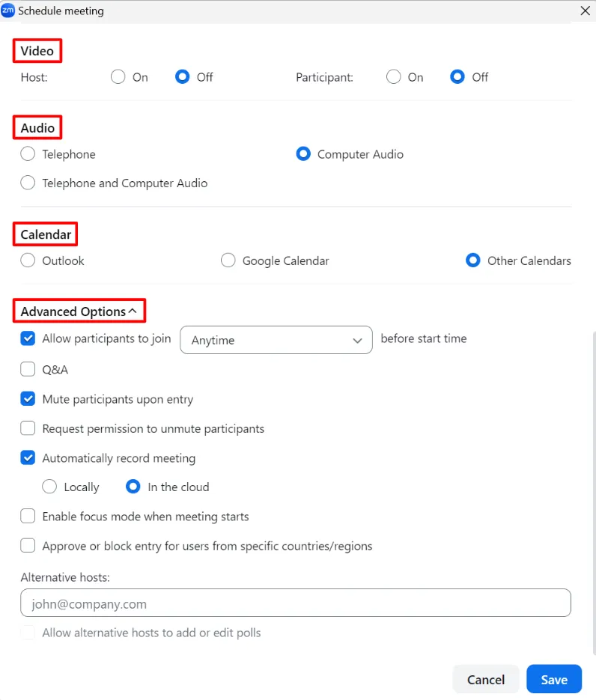Image resolution: width=596 pixels, height=700 pixels.
Task: Choose Outlook calendar
Action: 28,261
